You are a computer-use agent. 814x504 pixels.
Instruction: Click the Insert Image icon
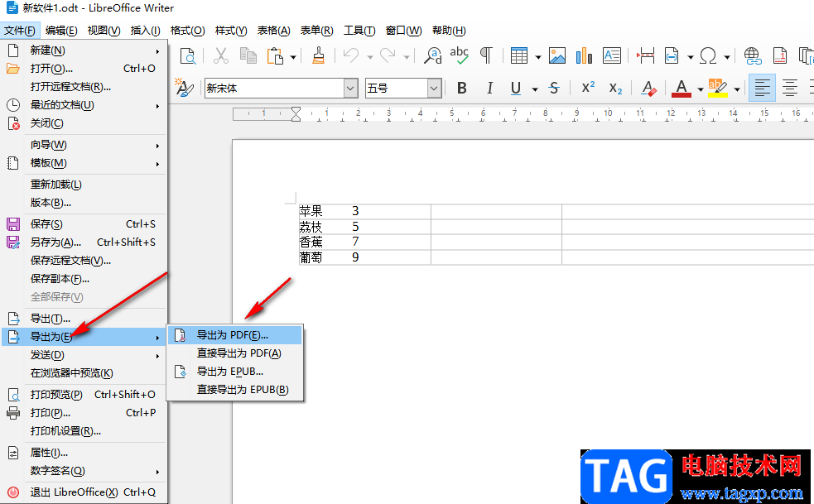tap(557, 55)
